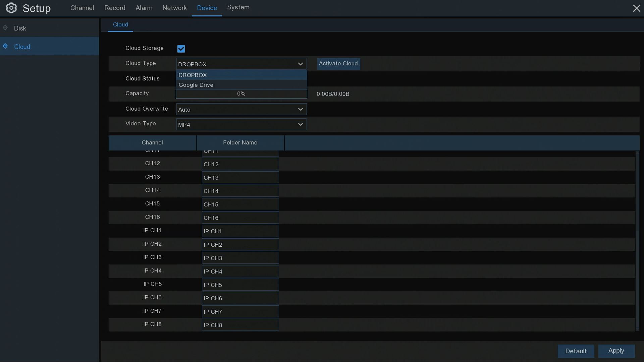Click the Setup gear icon

coord(11,8)
